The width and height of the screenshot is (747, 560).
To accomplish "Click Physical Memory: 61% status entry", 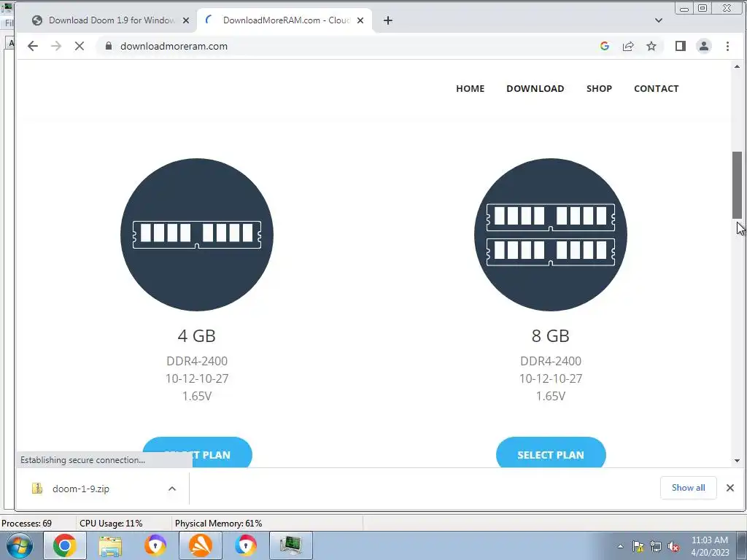I will pos(219,524).
